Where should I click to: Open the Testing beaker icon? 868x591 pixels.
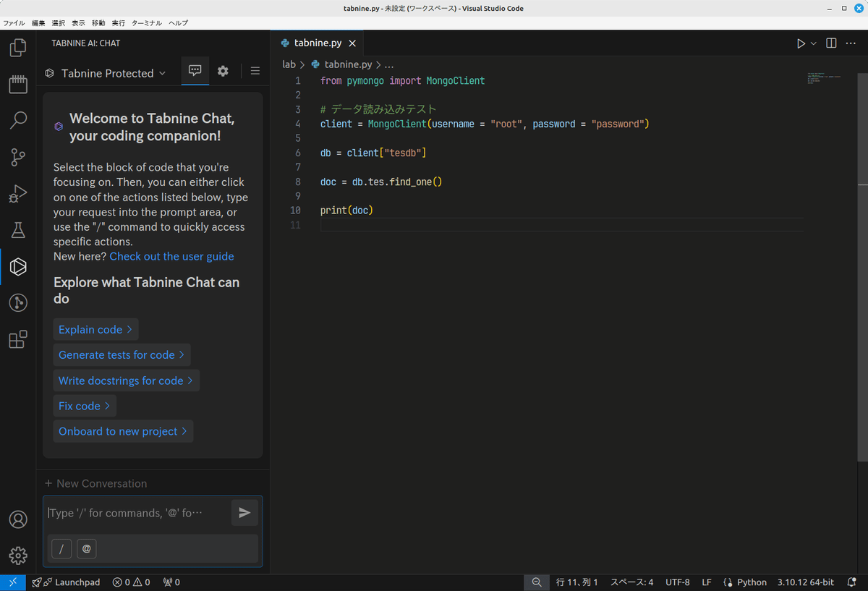(x=17, y=230)
